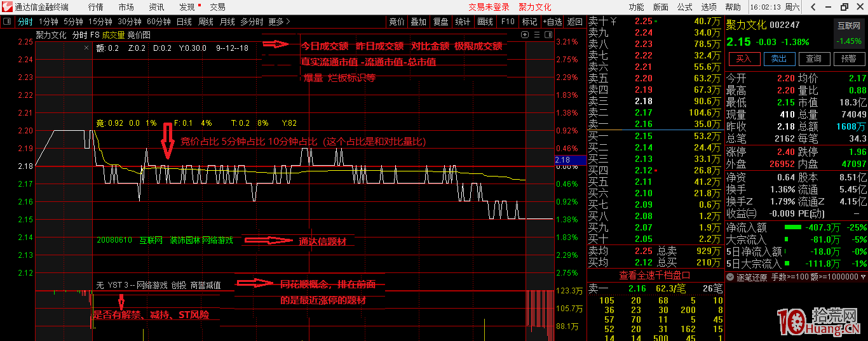The image size is (868, 341).
Task: Open the 交易 menu
Action: tap(217, 7)
